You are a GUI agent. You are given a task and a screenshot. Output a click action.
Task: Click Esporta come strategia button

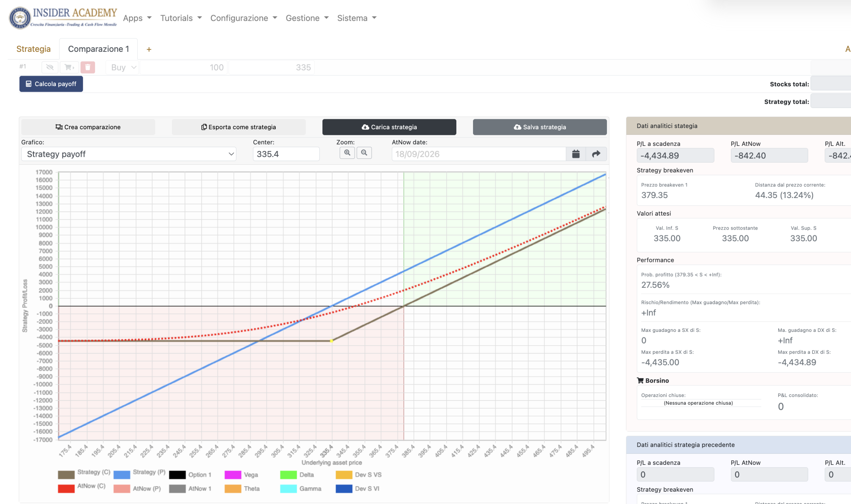pyautogui.click(x=239, y=127)
